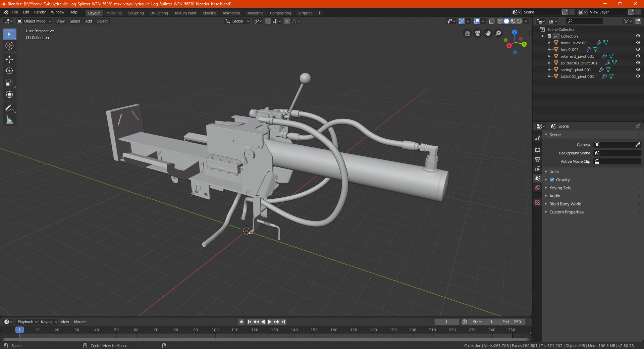
Task: Toggle Collection checkbox in outliner
Action: pyautogui.click(x=549, y=36)
